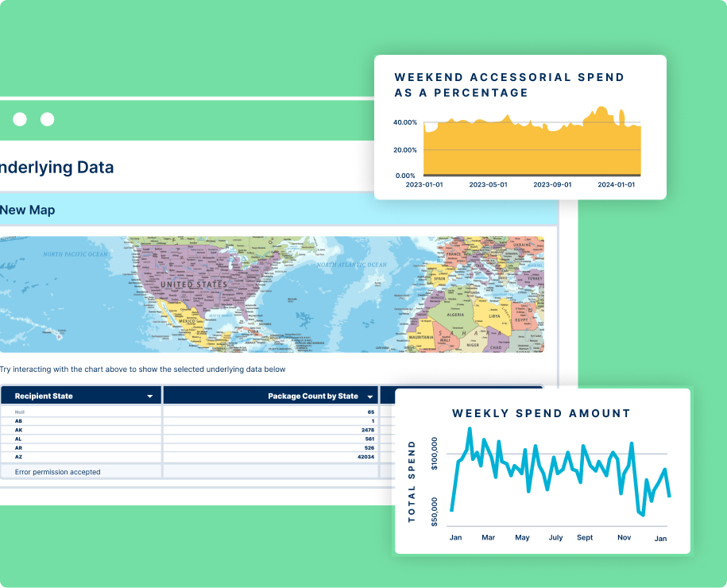Open the Recipient State column dropdown arrow

(x=149, y=397)
